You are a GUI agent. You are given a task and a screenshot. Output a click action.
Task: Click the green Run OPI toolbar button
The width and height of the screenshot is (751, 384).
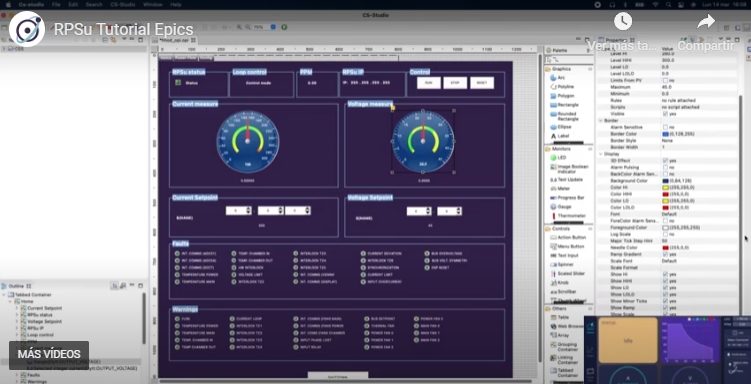click(x=284, y=27)
